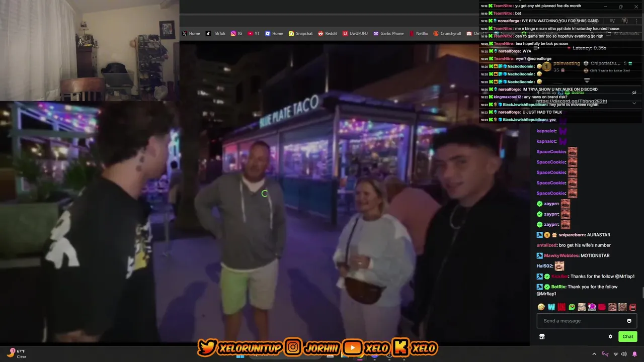Open the Snapchat bookmark
Viewport: 644px width, 362px height.
(300, 34)
